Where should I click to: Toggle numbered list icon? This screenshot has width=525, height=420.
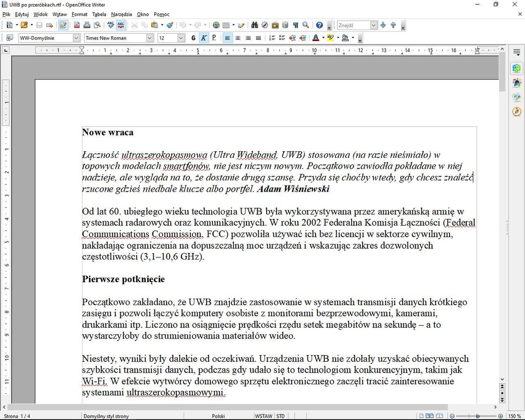[272, 38]
